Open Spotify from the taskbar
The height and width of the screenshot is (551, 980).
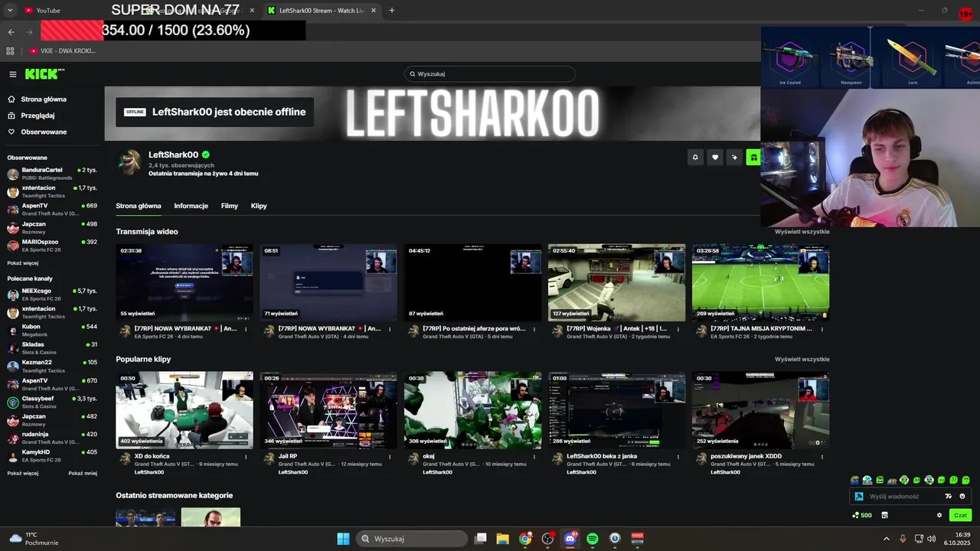[x=593, y=539]
